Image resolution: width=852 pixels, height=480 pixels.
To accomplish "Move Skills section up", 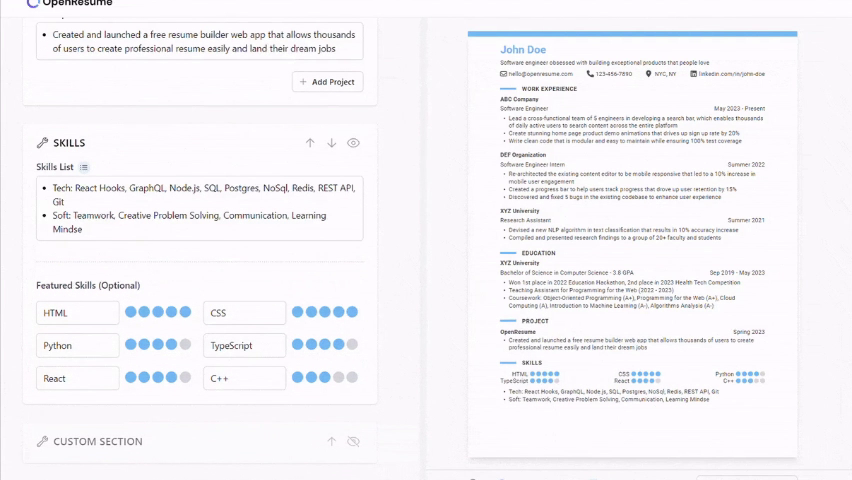I will [310, 143].
